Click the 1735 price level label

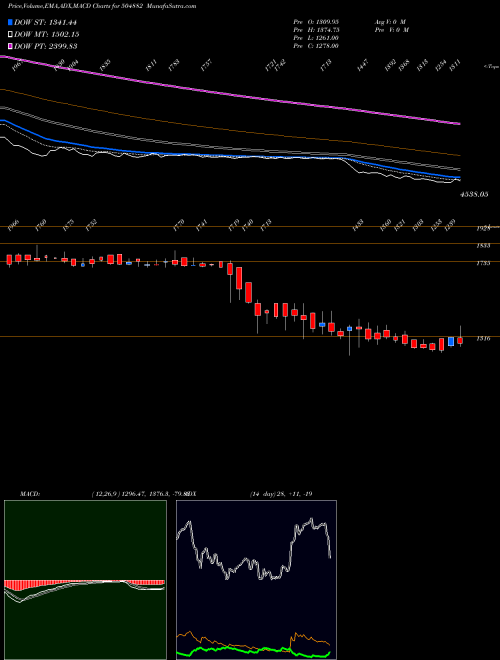[484, 263]
